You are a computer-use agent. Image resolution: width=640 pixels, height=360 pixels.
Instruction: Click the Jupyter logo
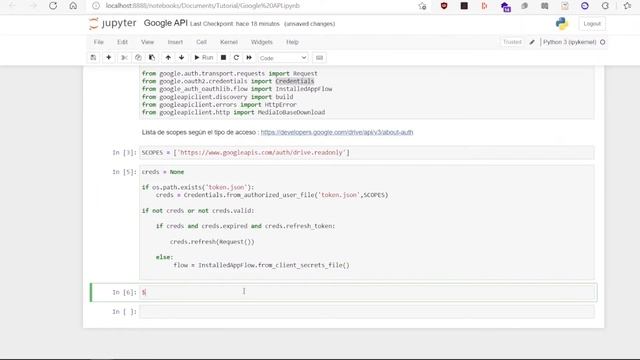113,23
